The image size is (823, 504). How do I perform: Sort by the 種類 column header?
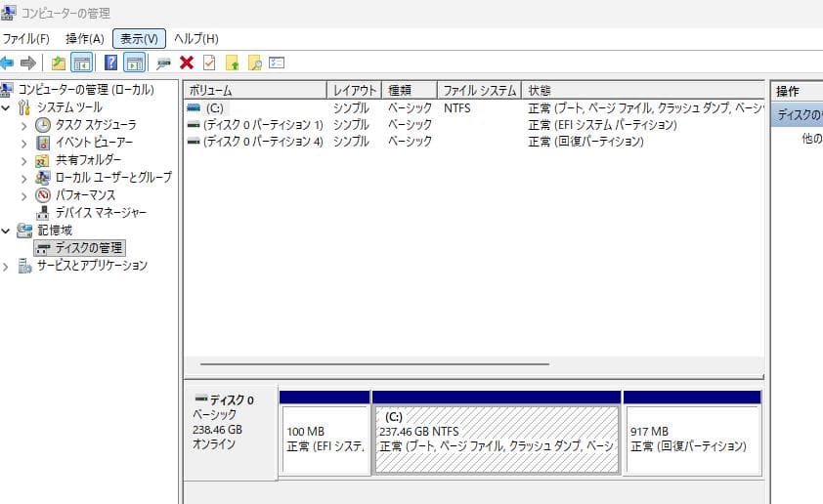pos(410,90)
